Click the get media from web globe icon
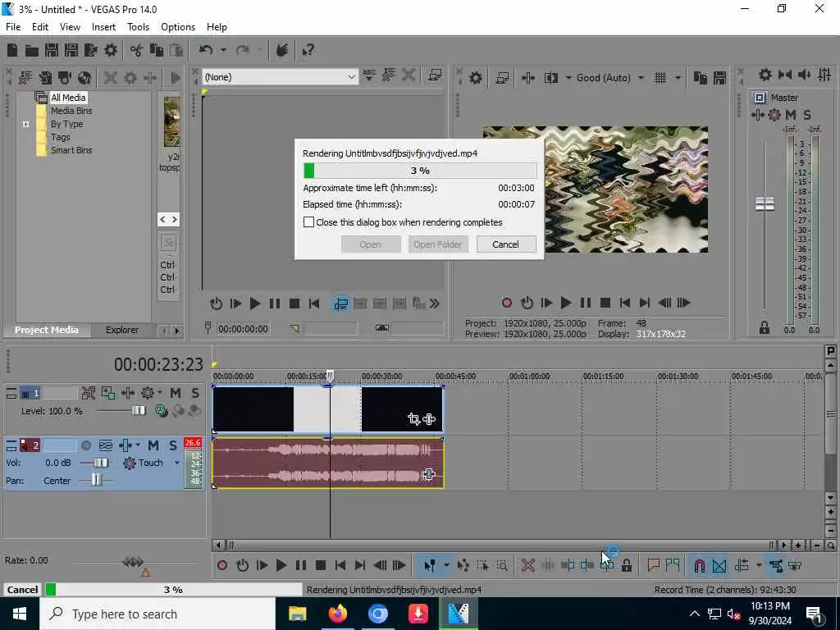The image size is (840, 630). coord(84,78)
